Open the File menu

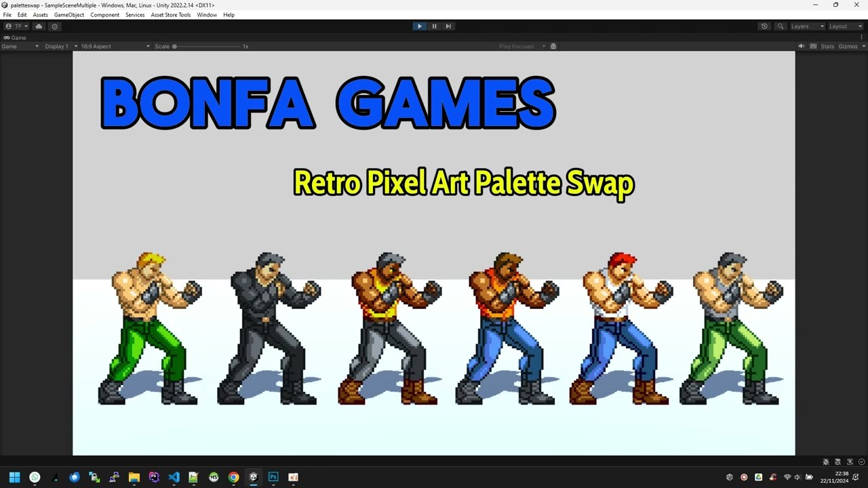tap(7, 15)
